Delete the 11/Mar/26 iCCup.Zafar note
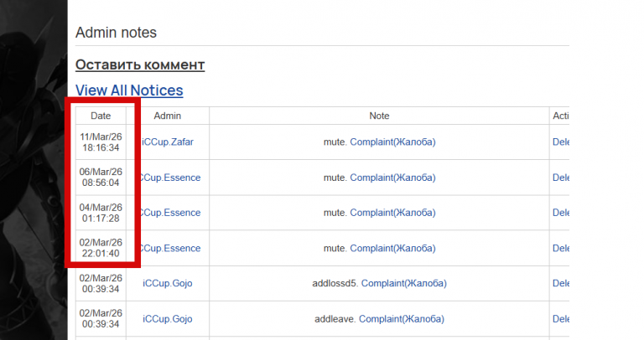 click(x=561, y=142)
